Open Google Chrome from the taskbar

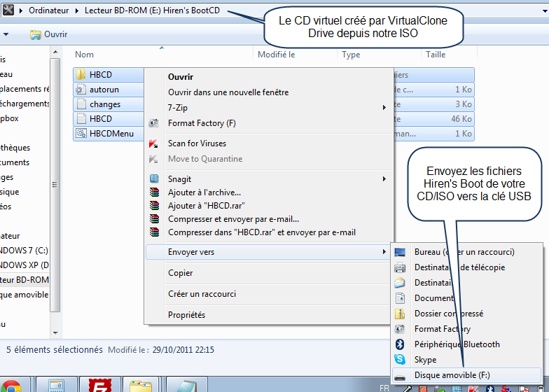click(x=11, y=386)
